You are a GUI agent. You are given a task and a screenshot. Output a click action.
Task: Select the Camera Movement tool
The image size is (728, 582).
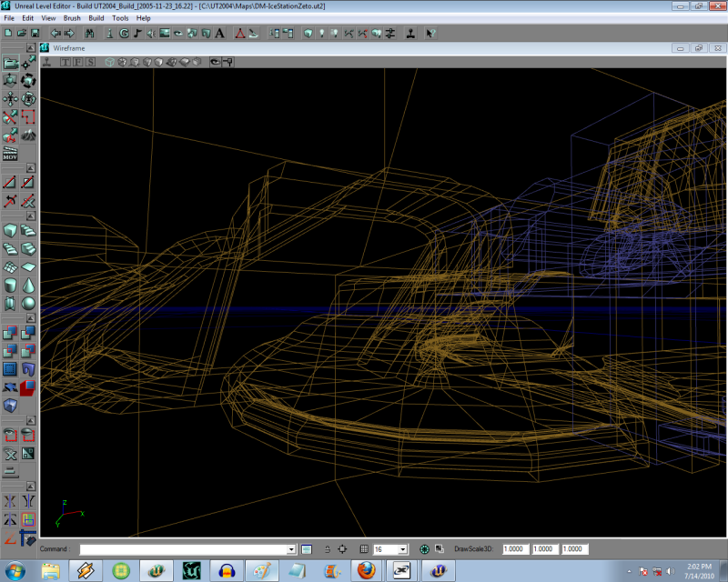pyautogui.click(x=10, y=63)
